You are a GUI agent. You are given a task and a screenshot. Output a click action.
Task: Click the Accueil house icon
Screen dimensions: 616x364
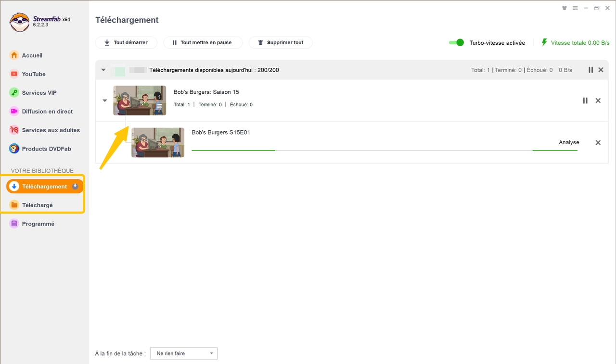pyautogui.click(x=14, y=55)
